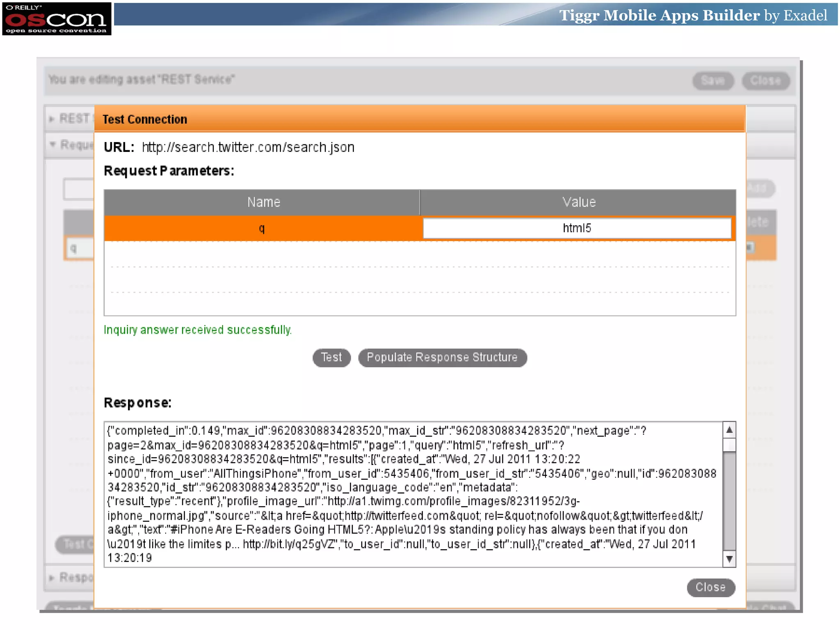840x630 pixels.
Task: Select the q parameter name cell
Action: (x=262, y=228)
